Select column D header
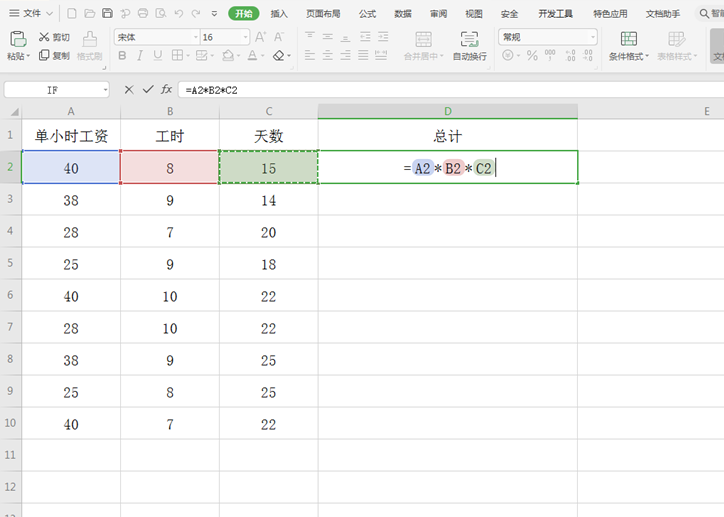Image resolution: width=724 pixels, height=517 pixels. tap(447, 111)
